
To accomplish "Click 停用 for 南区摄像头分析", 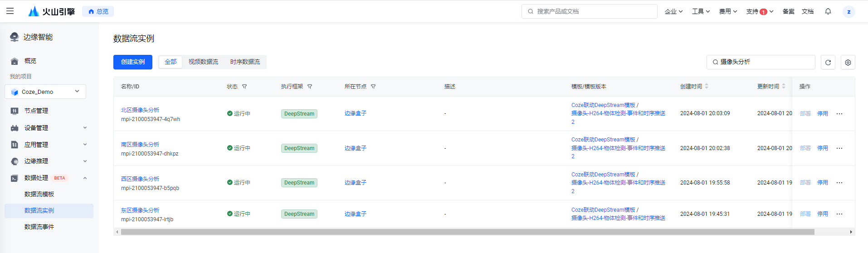I will (823, 148).
